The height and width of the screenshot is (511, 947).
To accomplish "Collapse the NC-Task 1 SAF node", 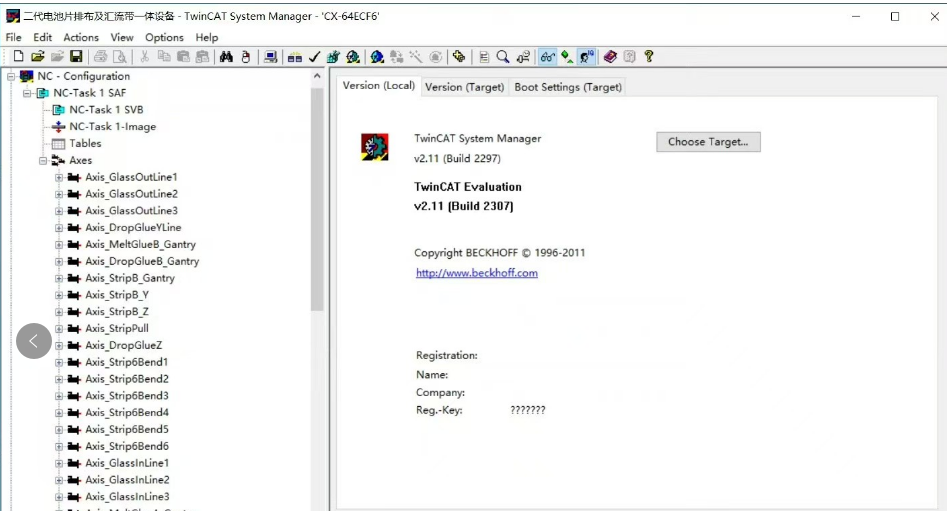I will tap(27, 93).
